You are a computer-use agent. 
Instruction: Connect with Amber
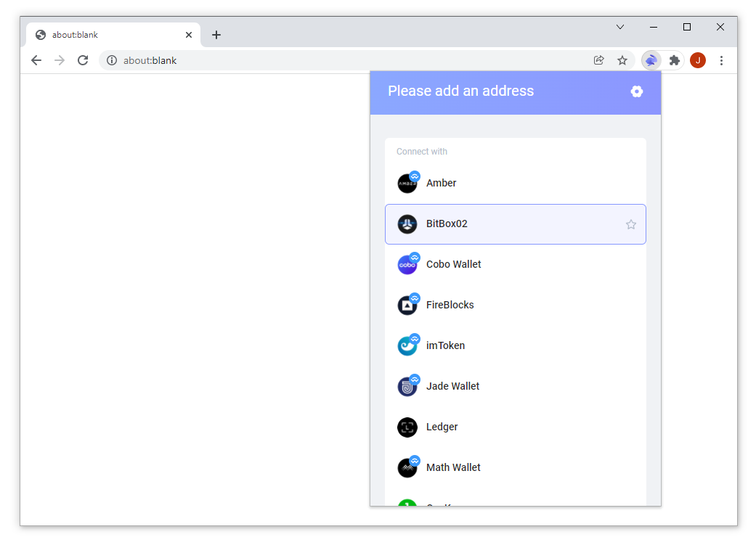(516, 184)
